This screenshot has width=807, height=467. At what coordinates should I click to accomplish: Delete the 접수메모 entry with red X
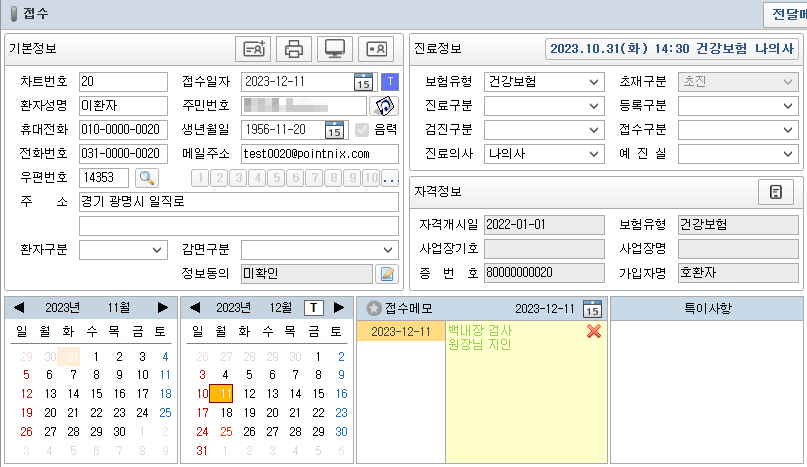coord(593,331)
